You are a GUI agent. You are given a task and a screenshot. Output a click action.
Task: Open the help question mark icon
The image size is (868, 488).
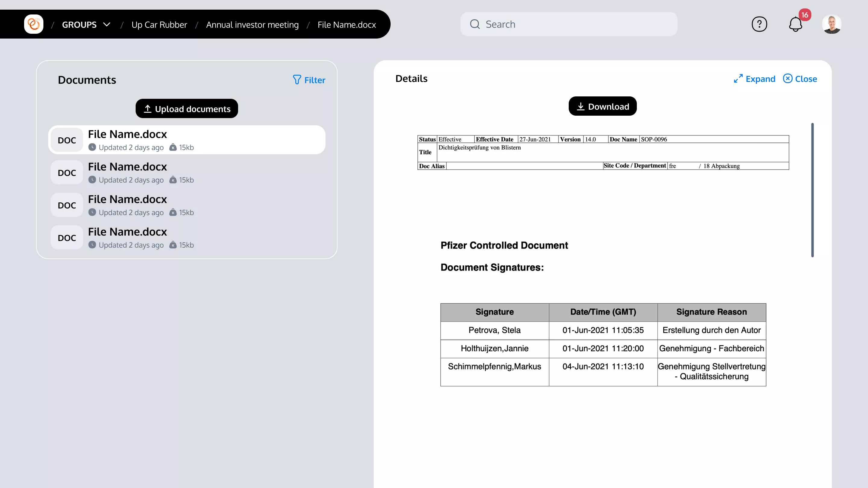point(759,24)
